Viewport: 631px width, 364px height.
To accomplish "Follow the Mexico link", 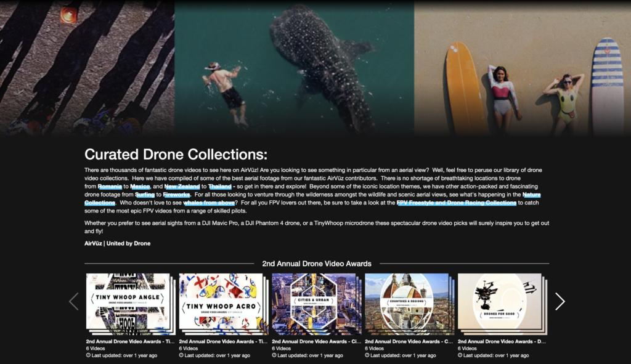I will pyautogui.click(x=140, y=186).
